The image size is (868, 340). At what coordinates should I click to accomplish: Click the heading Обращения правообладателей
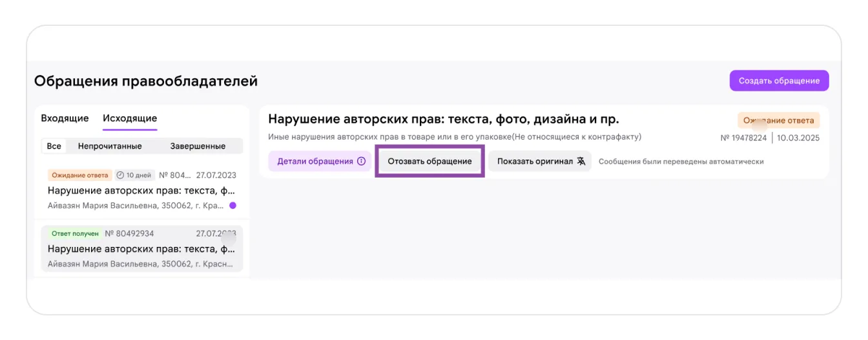point(146,81)
